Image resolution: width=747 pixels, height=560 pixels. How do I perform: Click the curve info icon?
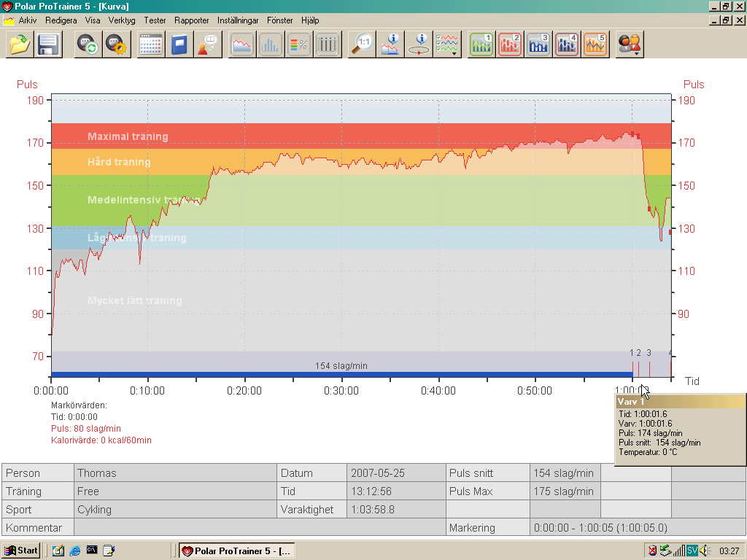coord(391,44)
